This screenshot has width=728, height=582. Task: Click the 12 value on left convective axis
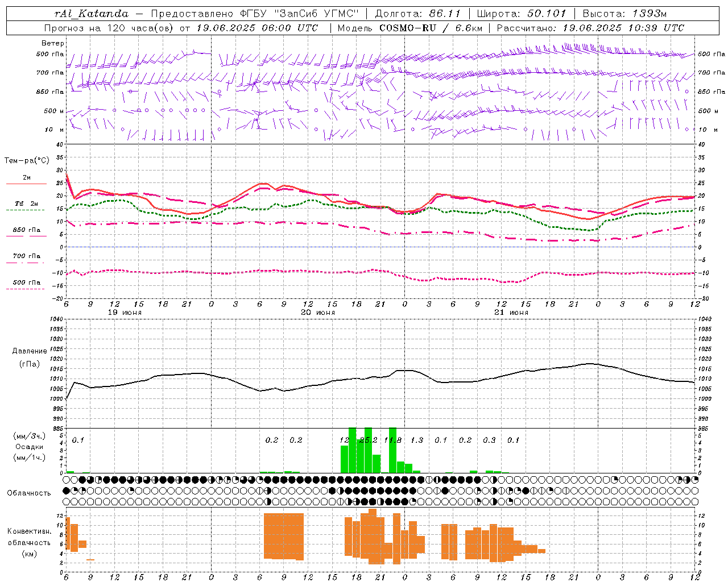(x=59, y=516)
